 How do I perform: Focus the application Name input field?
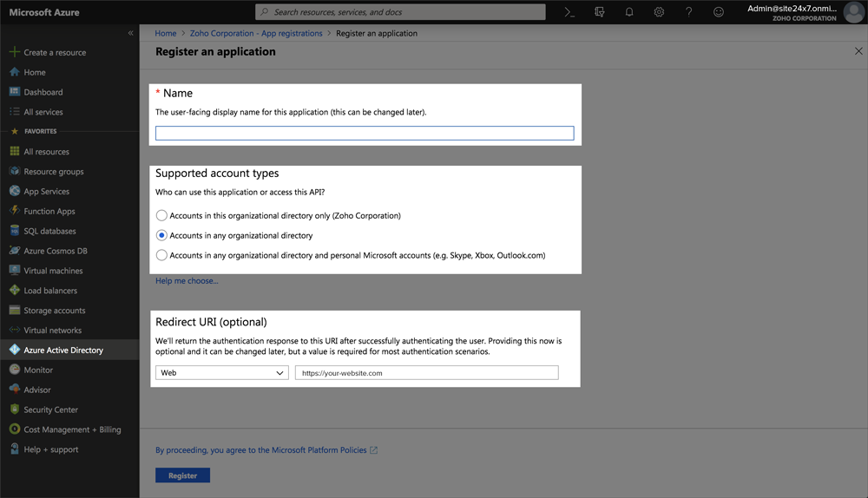click(365, 134)
